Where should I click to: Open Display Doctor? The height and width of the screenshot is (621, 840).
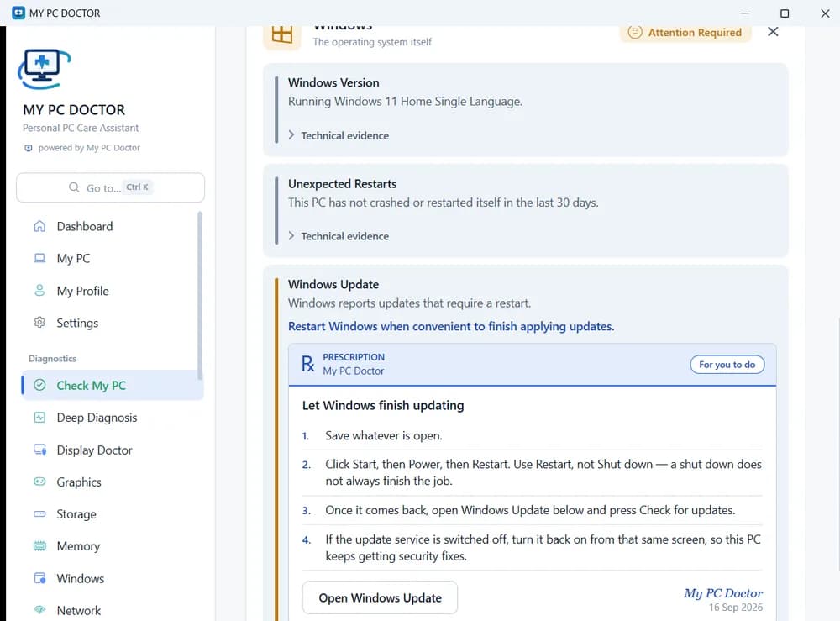tap(113, 450)
